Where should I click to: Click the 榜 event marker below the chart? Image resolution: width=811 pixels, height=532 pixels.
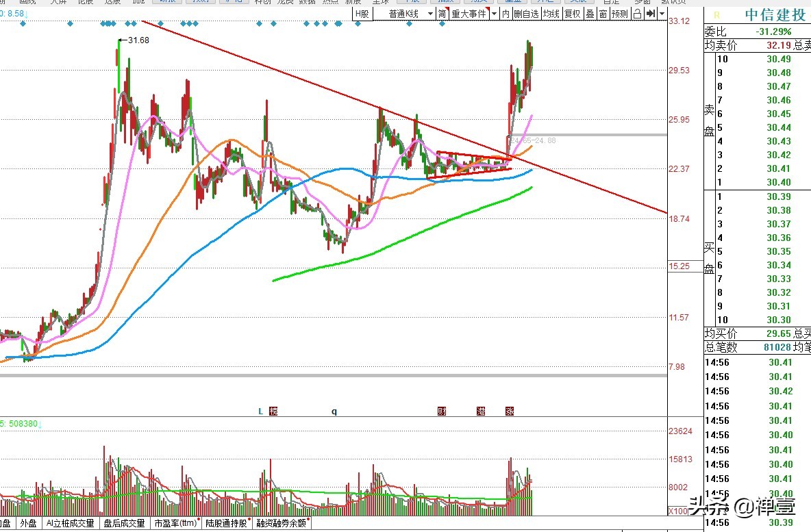point(273,411)
